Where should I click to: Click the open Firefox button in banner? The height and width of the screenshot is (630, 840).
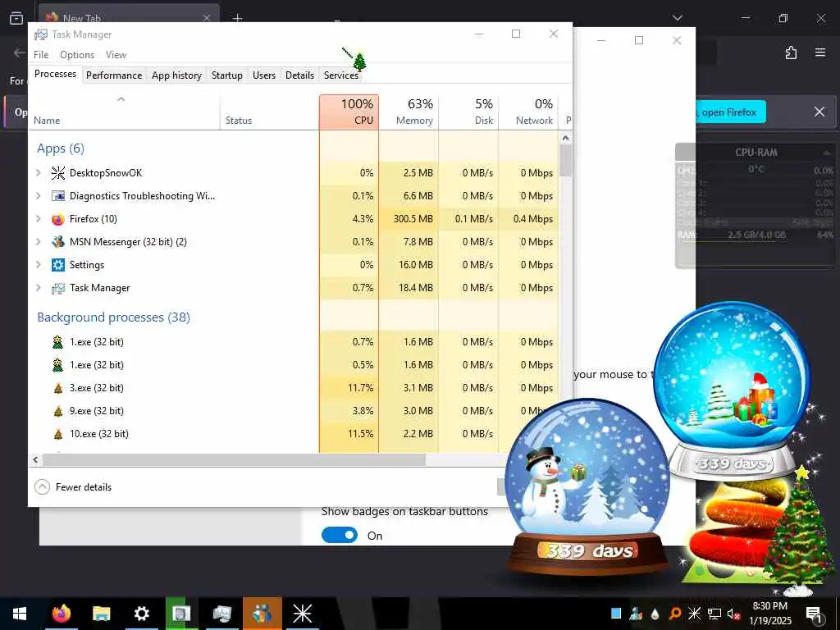[729, 112]
